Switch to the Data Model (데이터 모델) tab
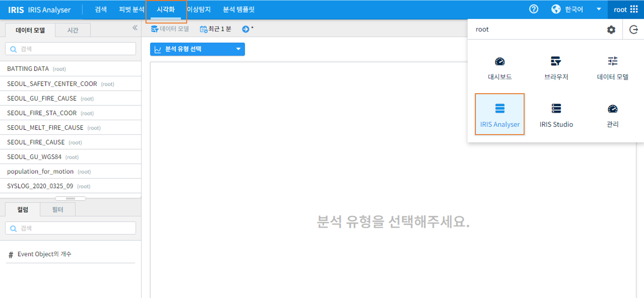The width and height of the screenshot is (644, 298). coord(30,30)
